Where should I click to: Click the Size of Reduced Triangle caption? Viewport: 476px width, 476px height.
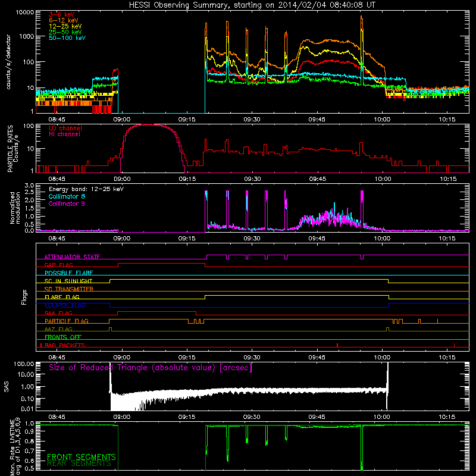[151, 368]
